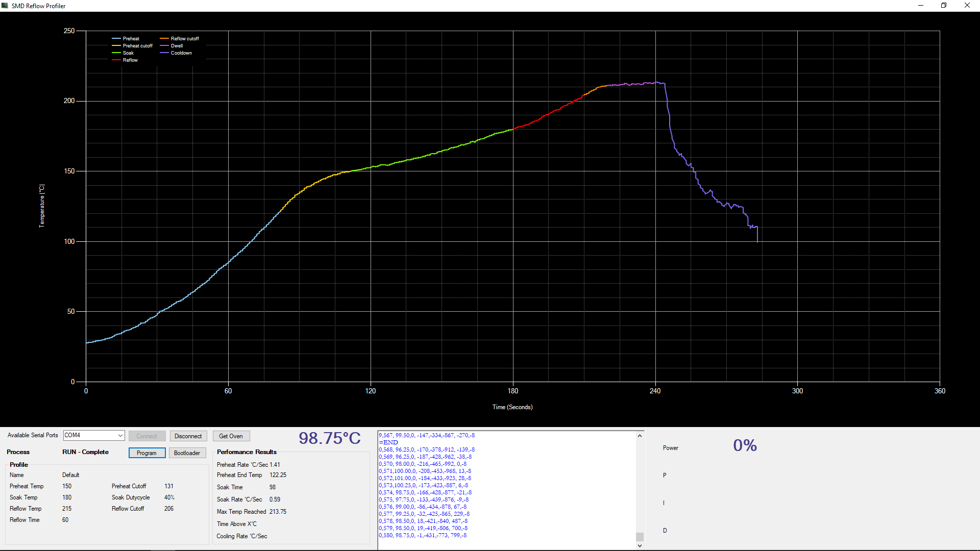Click the serial log scroll-up arrow

click(640, 436)
